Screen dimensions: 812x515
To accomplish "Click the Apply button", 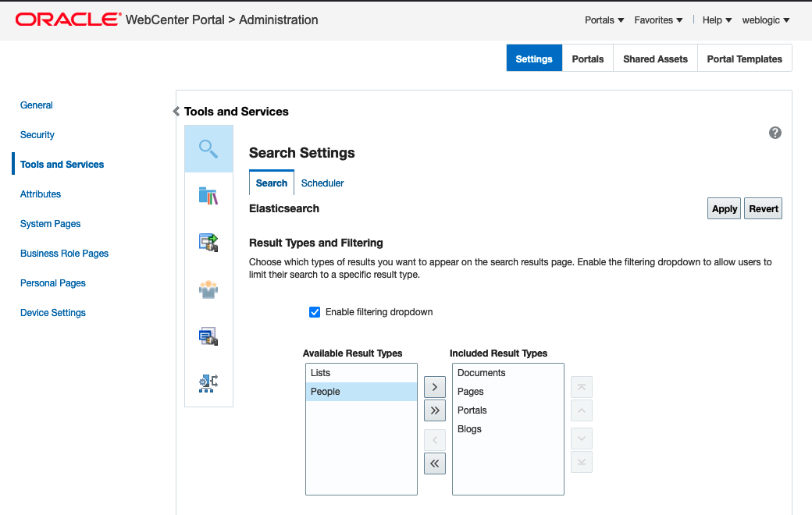I will pos(724,208).
